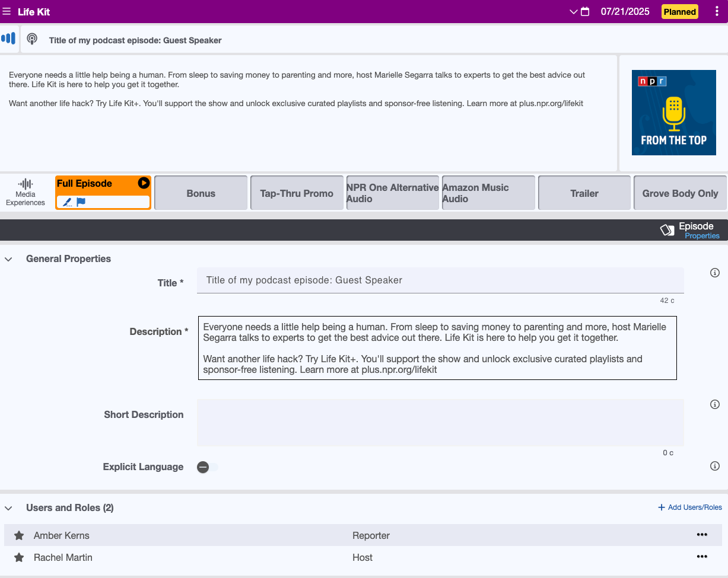Open the more options for Rachel Martin
The width and height of the screenshot is (728, 578).
702,557
